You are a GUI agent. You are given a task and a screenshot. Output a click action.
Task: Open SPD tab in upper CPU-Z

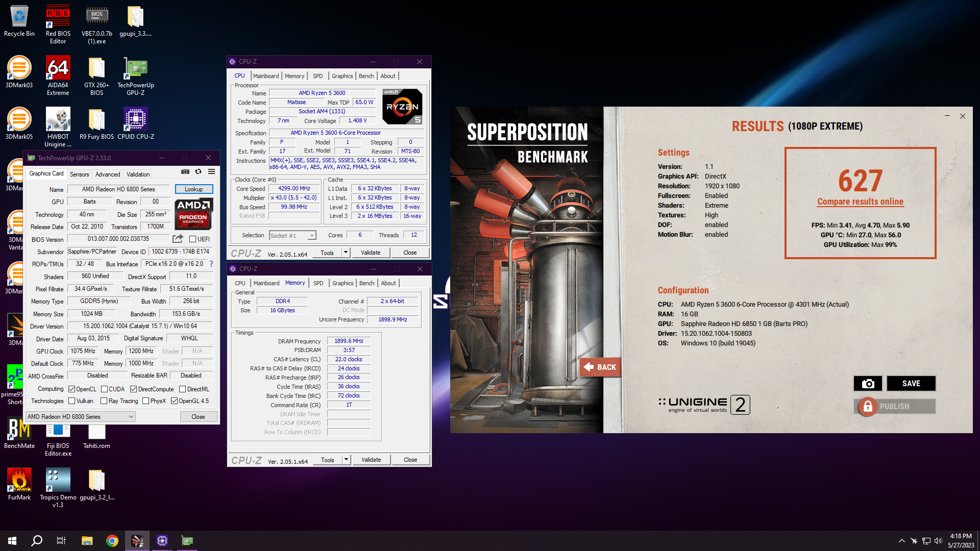(x=318, y=76)
